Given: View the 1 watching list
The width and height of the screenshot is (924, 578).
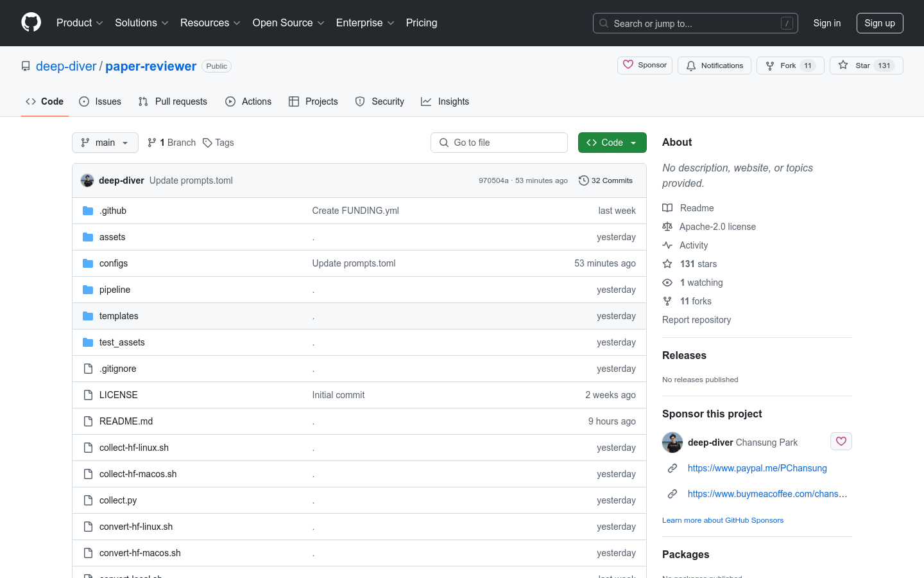Looking at the screenshot, I should (693, 283).
